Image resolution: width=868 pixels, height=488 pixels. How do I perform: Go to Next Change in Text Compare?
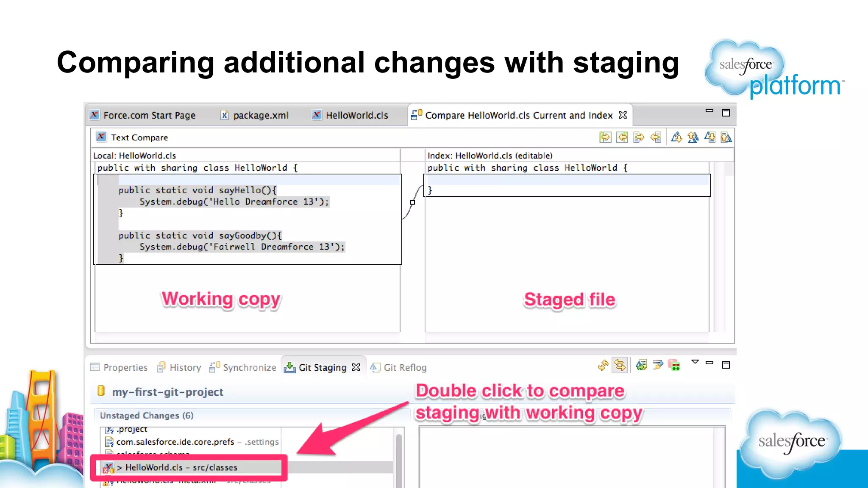pos(709,137)
